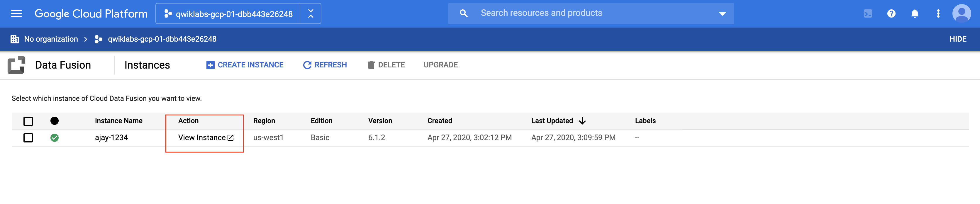This screenshot has width=980, height=204.
Task: Click the black status column header dot
Action: [55, 121]
